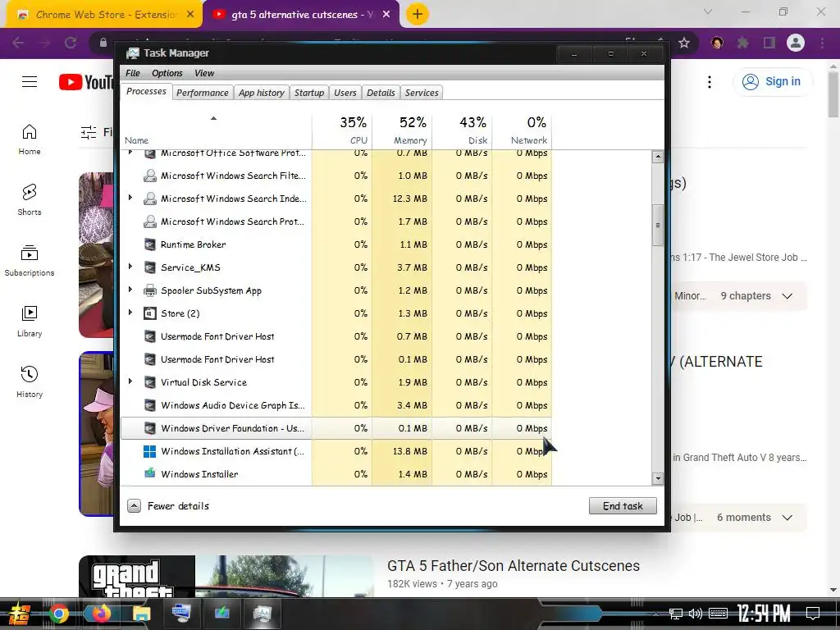Click the Spooler SubSystem App printer icon

(x=150, y=290)
